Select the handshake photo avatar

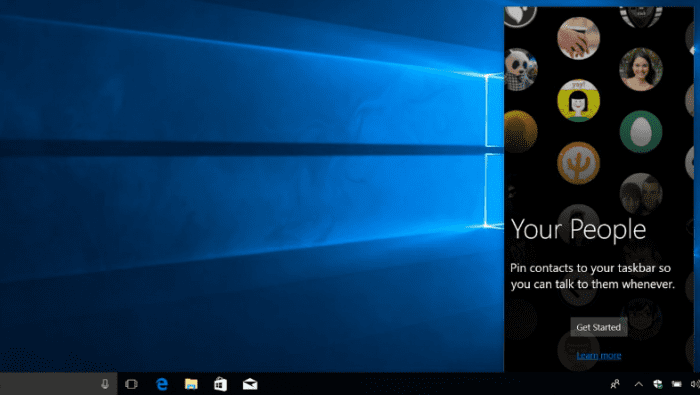pos(579,38)
